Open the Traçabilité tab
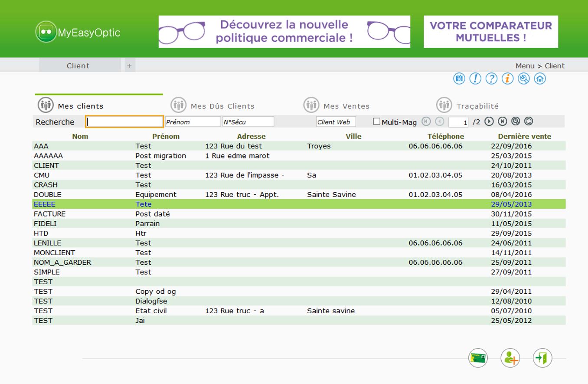The width and height of the screenshot is (588, 384). click(477, 106)
